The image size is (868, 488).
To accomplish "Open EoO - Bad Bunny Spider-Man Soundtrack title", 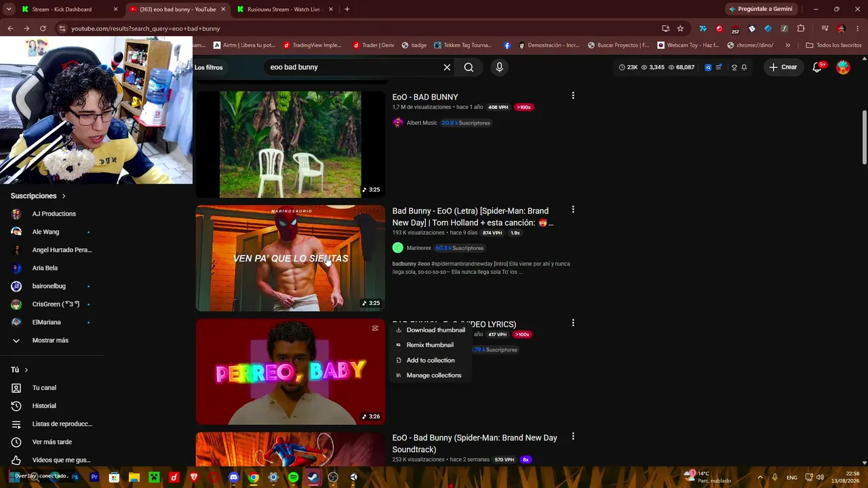I will tap(475, 443).
